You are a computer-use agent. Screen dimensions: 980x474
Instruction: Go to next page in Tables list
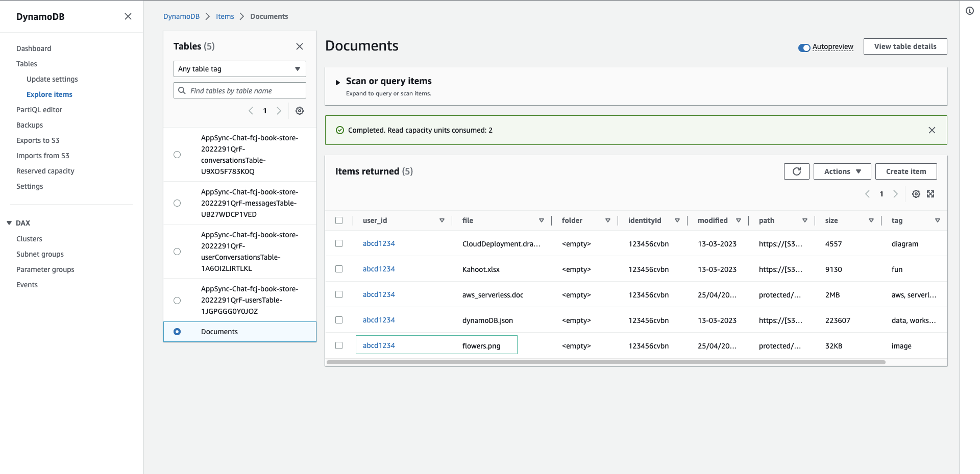point(279,111)
